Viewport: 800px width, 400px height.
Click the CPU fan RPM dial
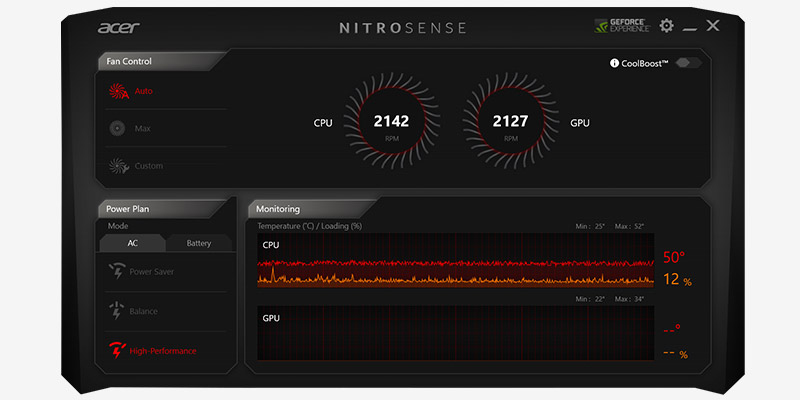tap(391, 121)
